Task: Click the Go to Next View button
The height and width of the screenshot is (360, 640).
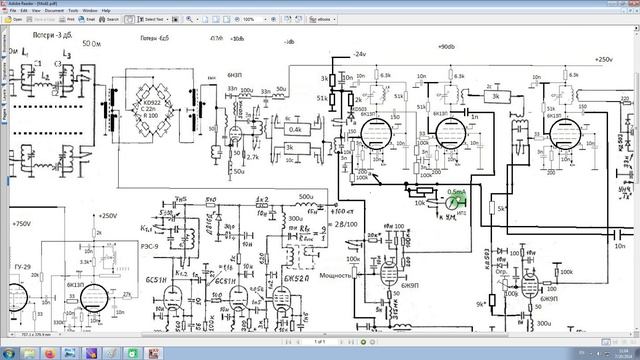Action: point(372,342)
